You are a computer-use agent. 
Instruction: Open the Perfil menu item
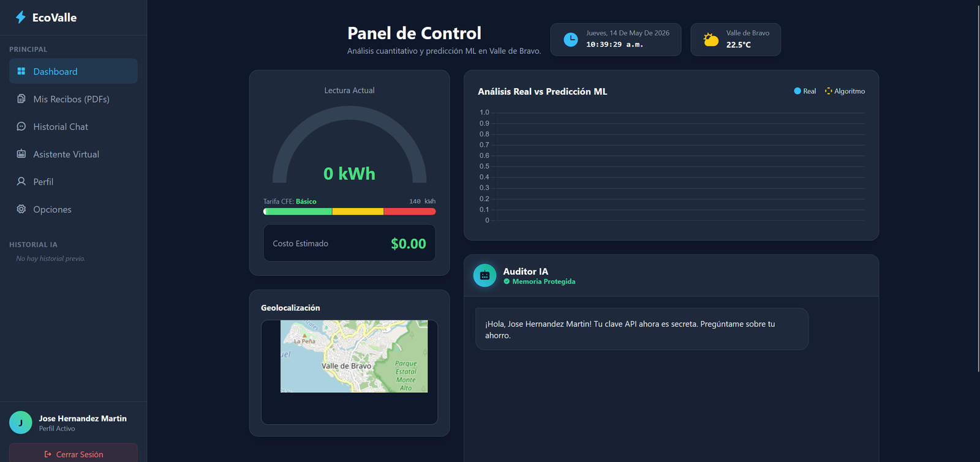click(x=73, y=181)
